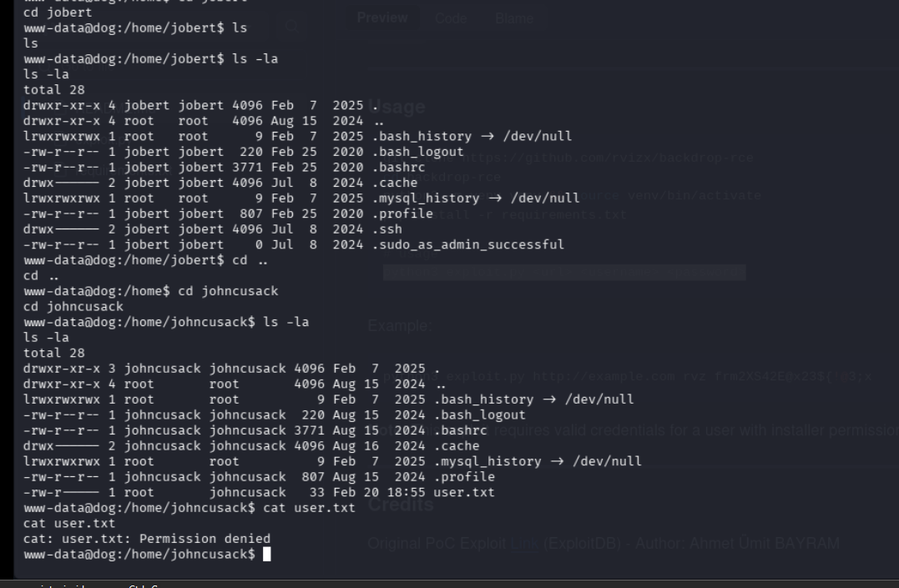Select the Blame tab
This screenshot has height=588, width=899.
[x=513, y=18]
